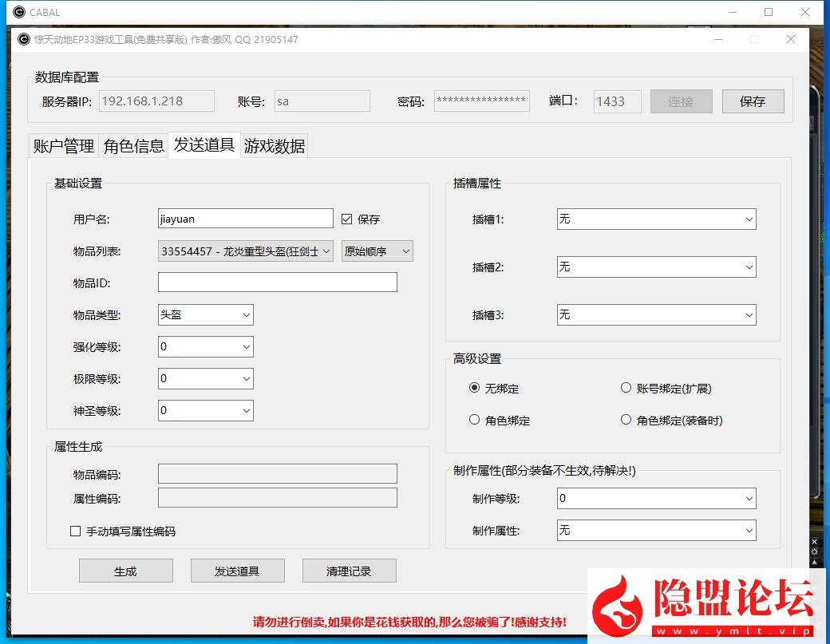This screenshot has width=830, height=644.
Task: Expand the 插槽1 dropdown
Action: click(x=656, y=219)
